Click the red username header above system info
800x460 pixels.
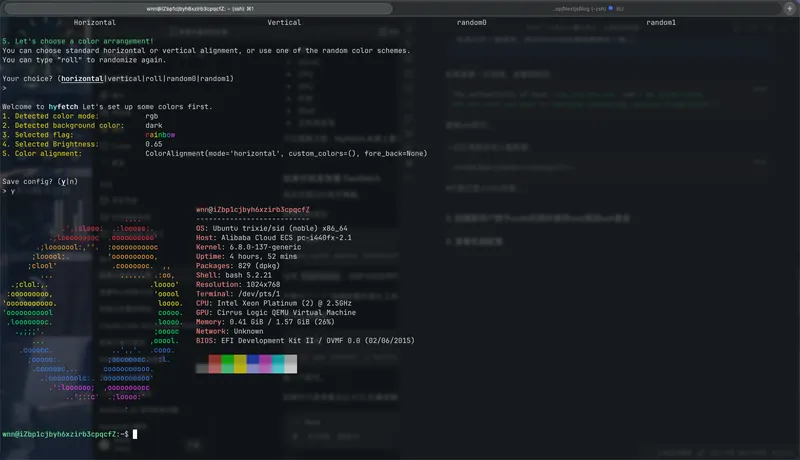coord(253,210)
